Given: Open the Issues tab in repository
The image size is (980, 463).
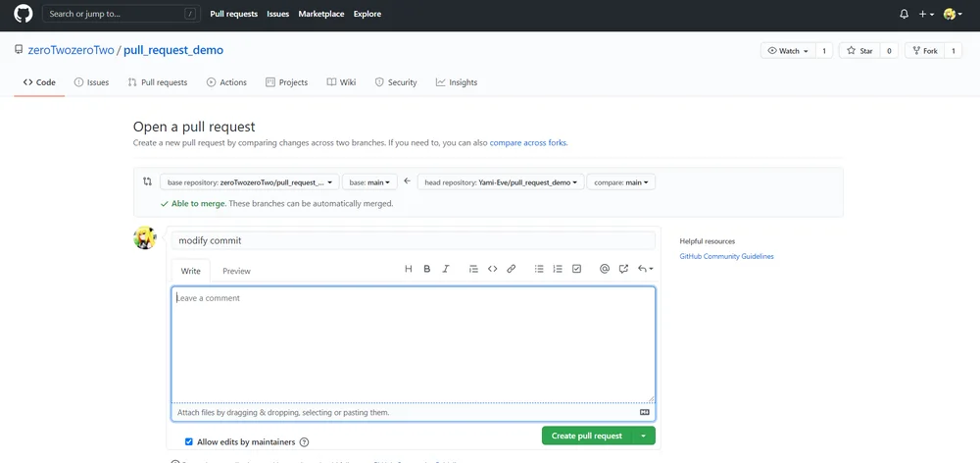Looking at the screenshot, I should pos(91,82).
